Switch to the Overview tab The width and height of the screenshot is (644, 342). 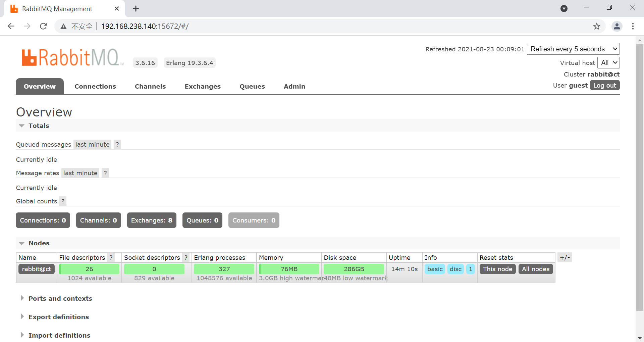click(40, 86)
